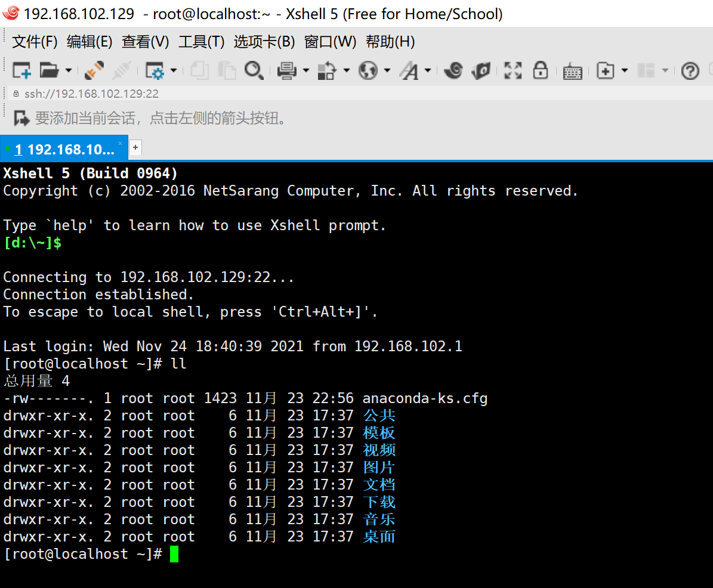Click the greyed Paste clipboard icon

(x=227, y=71)
